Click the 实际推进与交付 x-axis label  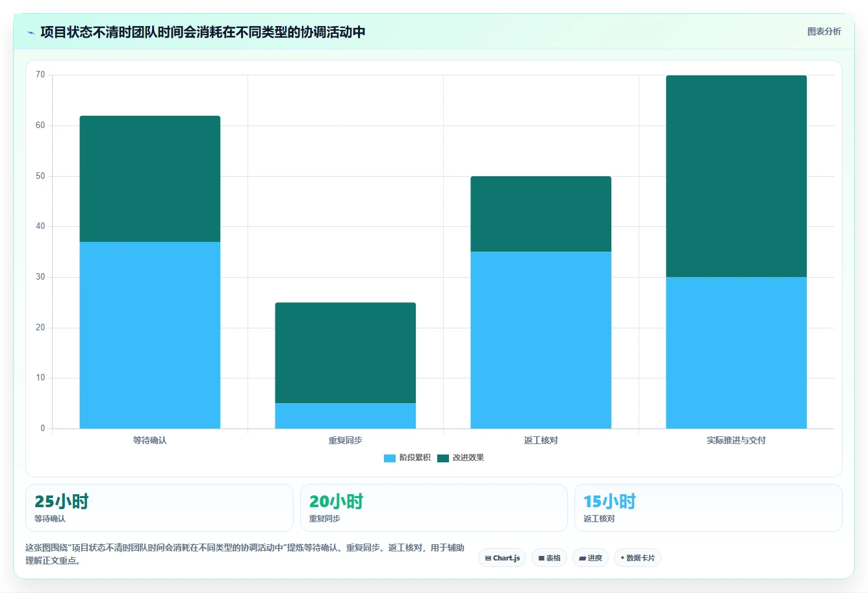point(737,440)
